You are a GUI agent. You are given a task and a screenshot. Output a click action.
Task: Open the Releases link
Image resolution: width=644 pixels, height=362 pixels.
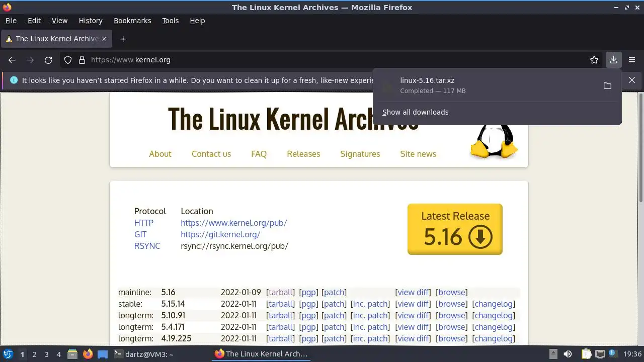click(303, 154)
